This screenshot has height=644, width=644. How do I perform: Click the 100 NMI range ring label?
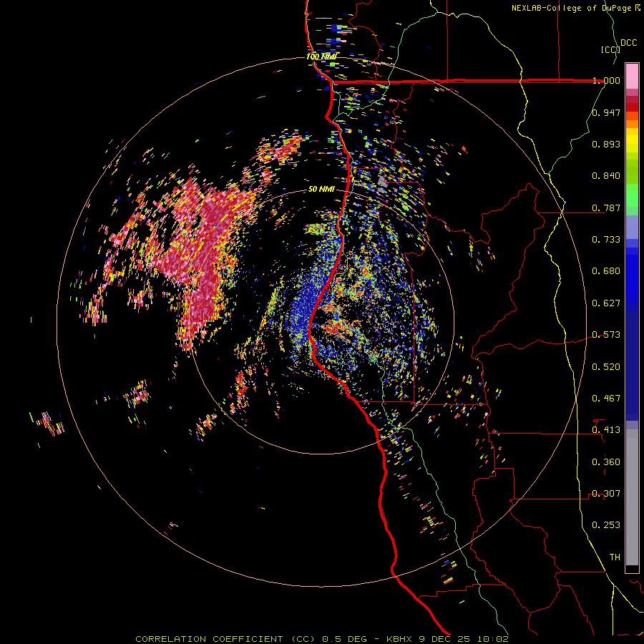tap(321, 57)
